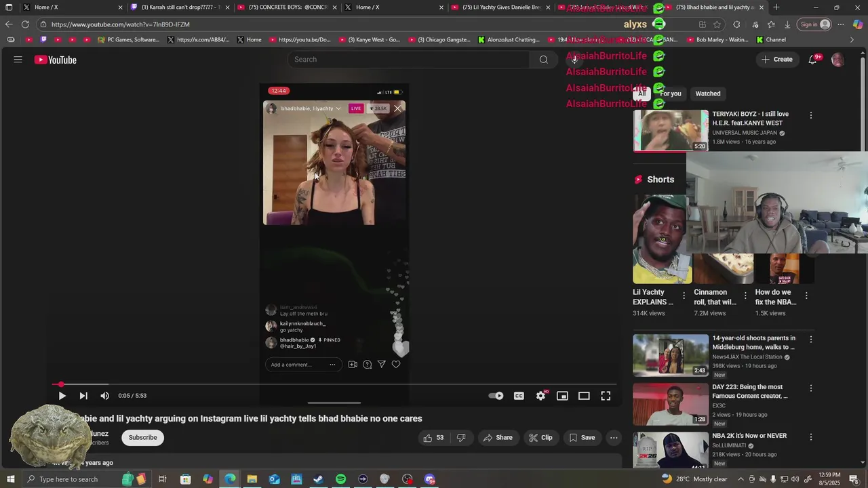Skip to the next video
868x488 pixels.
click(x=83, y=396)
